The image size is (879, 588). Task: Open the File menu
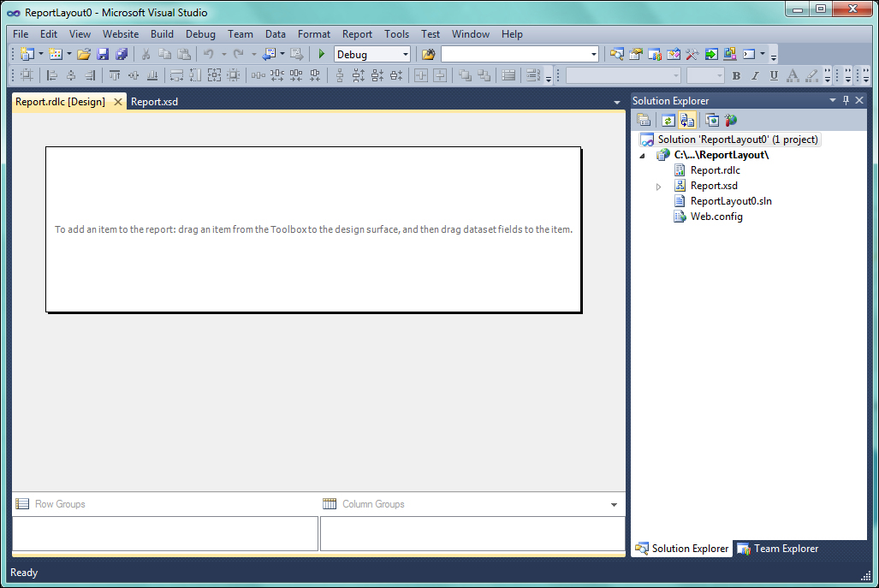[x=21, y=34]
